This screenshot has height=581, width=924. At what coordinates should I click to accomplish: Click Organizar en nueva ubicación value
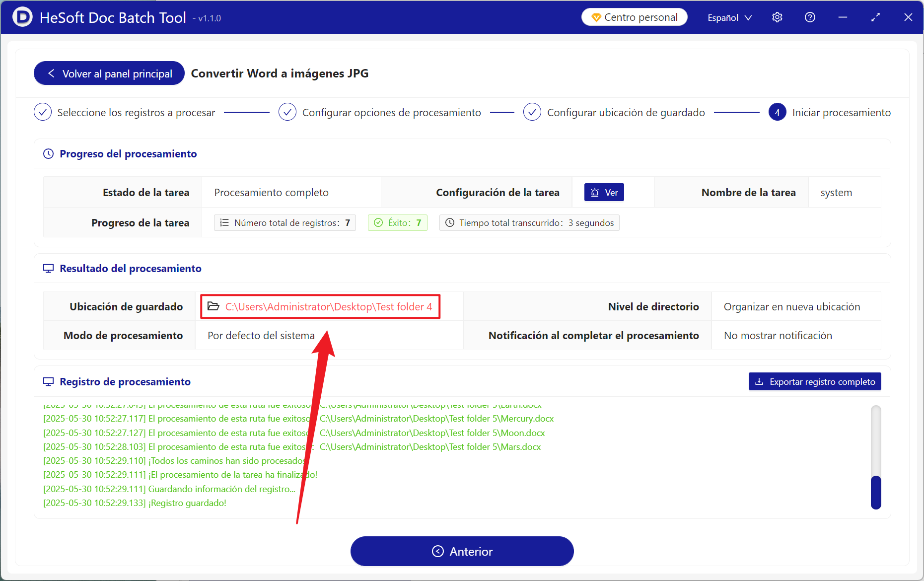(792, 307)
